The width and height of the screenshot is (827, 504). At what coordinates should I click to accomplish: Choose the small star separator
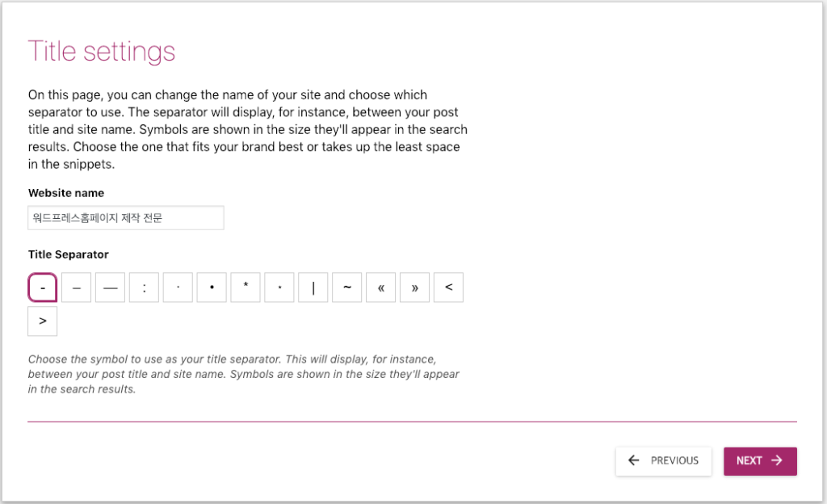coord(279,288)
